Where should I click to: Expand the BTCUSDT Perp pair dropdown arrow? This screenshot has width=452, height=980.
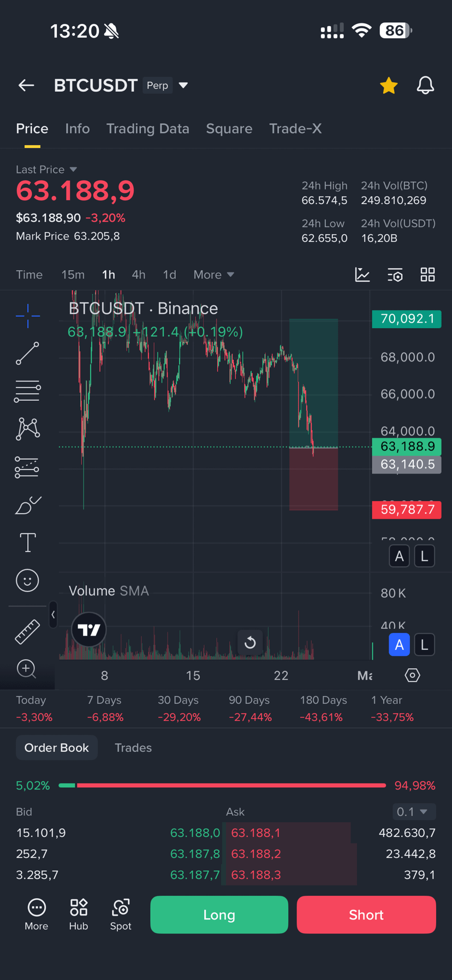pyautogui.click(x=183, y=86)
